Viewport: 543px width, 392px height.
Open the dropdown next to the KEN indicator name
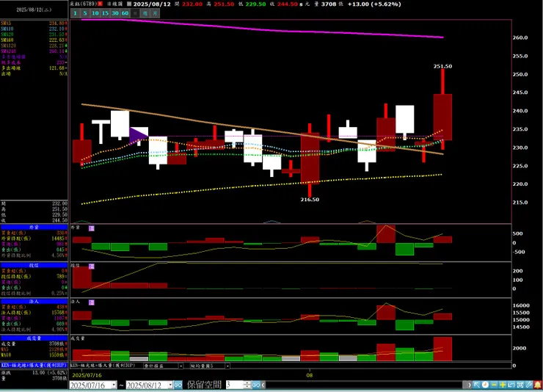pyautogui.click(x=181, y=366)
